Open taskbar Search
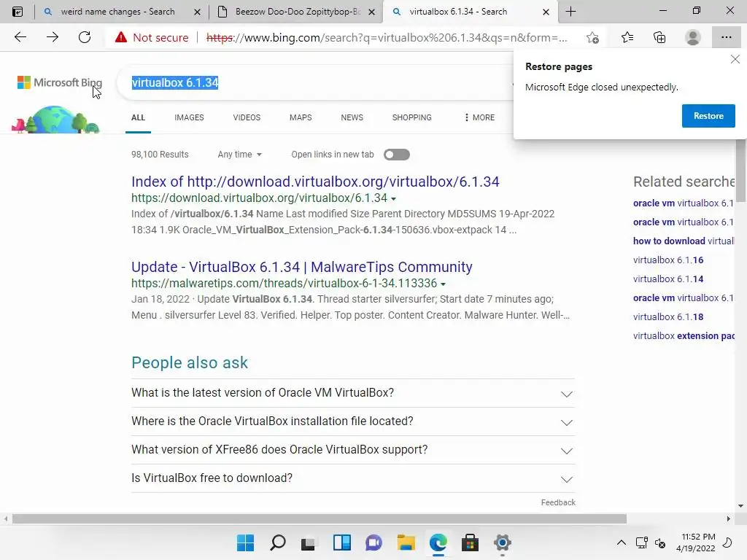Image resolution: width=747 pixels, height=560 pixels. coord(278,542)
